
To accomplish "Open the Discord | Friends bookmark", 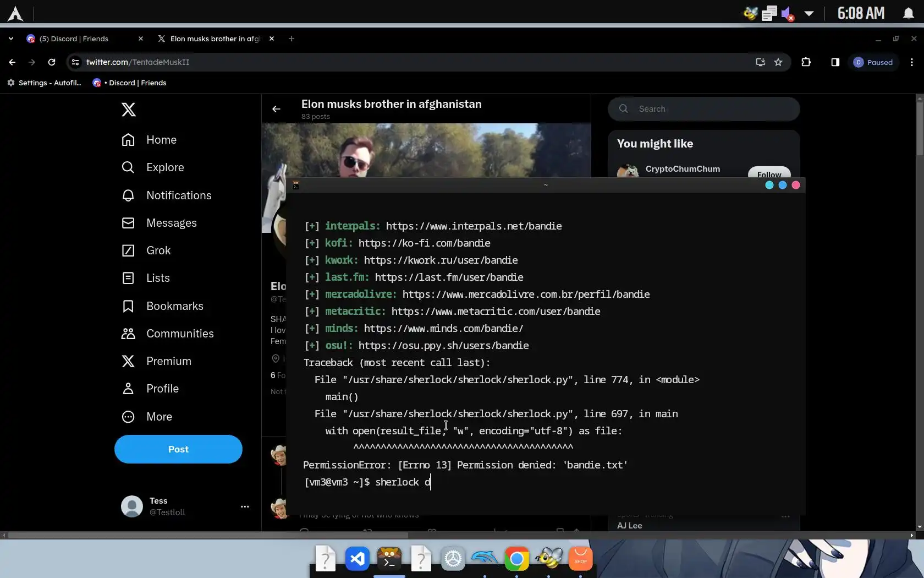I will 130,83.
